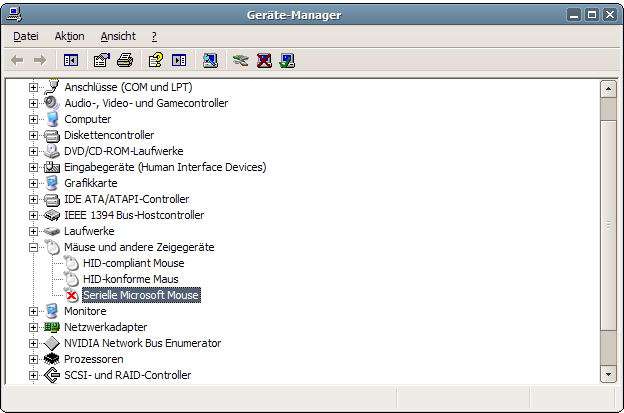The height and width of the screenshot is (413, 624).
Task: Scan for hardware changes icon
Action: pos(210,60)
